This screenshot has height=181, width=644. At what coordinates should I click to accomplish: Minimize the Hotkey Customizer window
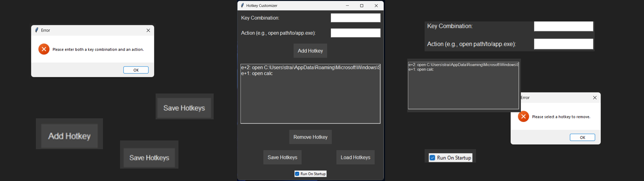[x=347, y=5]
